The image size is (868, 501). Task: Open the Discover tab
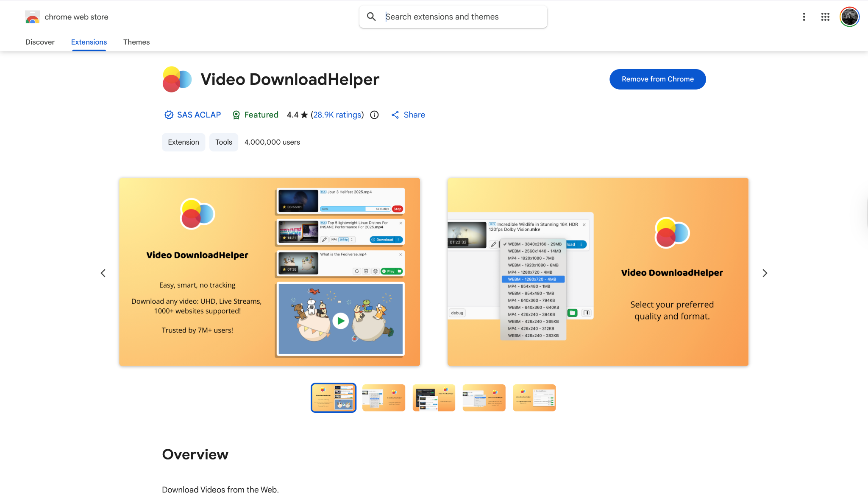pos(40,42)
